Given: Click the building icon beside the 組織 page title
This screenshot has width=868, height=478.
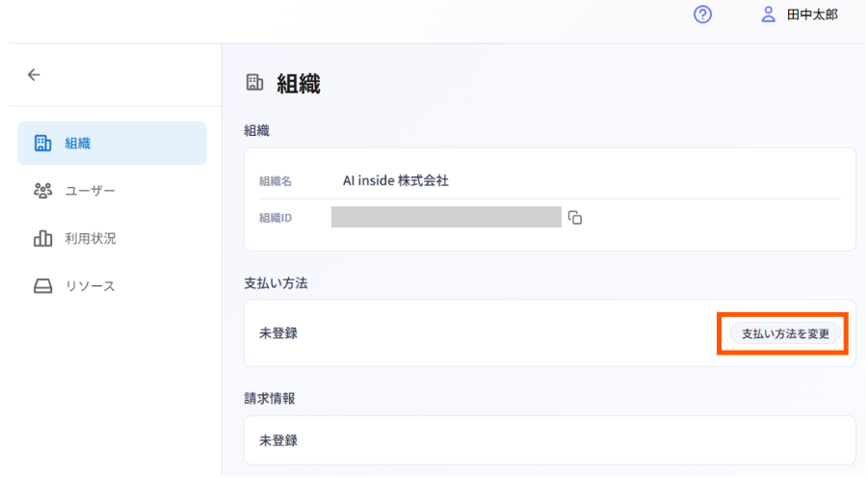Looking at the screenshot, I should (254, 84).
